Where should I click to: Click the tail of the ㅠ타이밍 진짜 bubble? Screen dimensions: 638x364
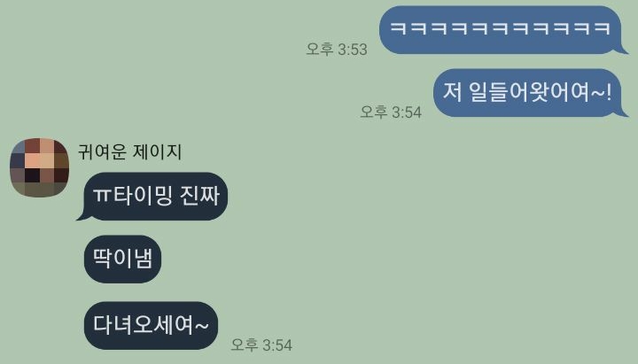click(x=82, y=215)
